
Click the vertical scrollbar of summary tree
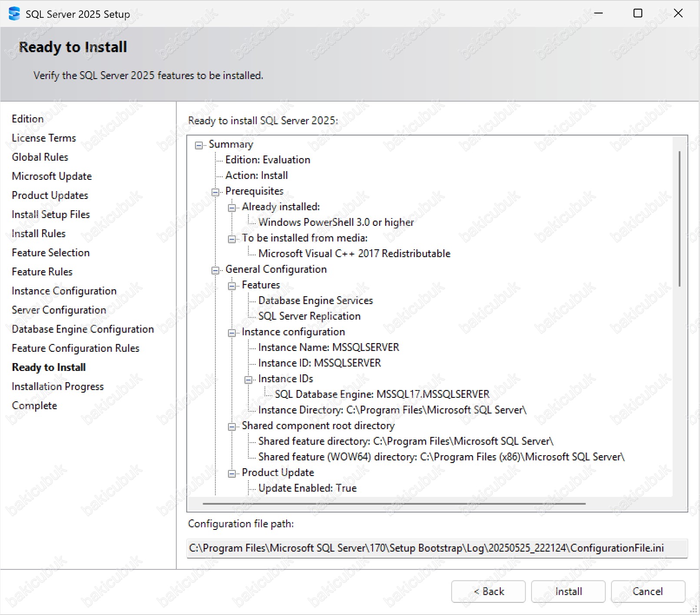coord(679,219)
